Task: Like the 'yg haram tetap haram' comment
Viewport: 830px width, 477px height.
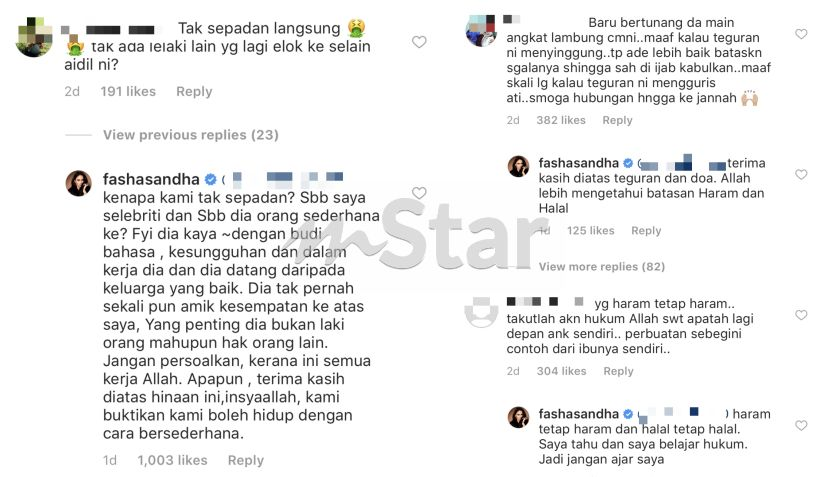Action: point(801,315)
